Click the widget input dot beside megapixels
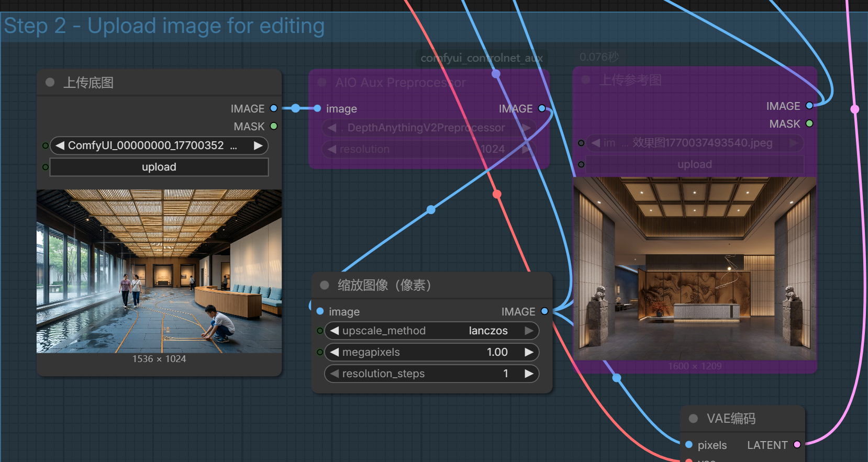 coord(320,352)
